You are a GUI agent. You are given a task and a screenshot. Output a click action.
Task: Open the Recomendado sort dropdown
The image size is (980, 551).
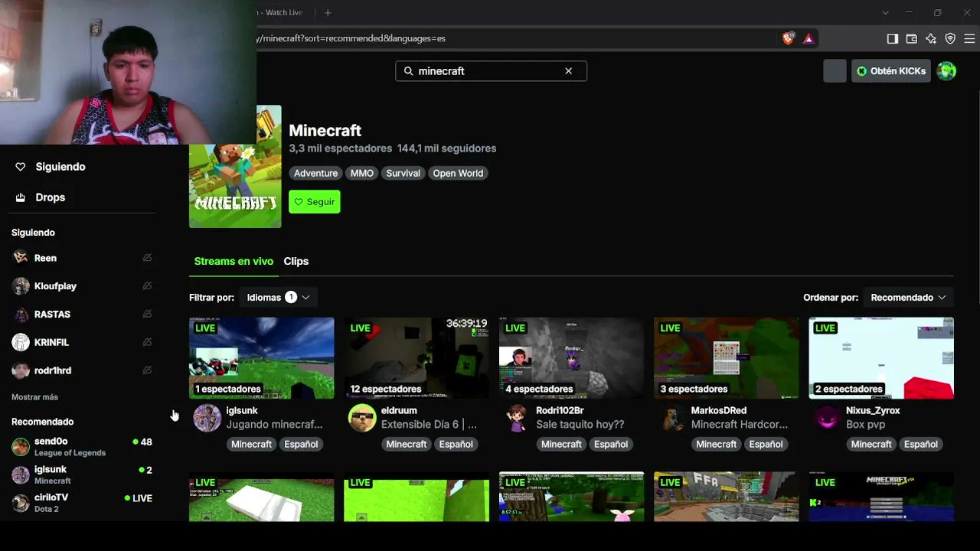click(908, 298)
